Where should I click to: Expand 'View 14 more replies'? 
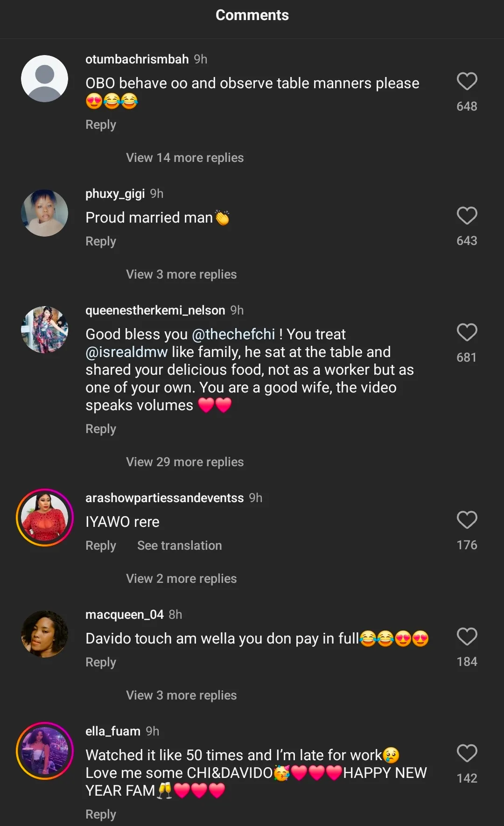point(185,158)
